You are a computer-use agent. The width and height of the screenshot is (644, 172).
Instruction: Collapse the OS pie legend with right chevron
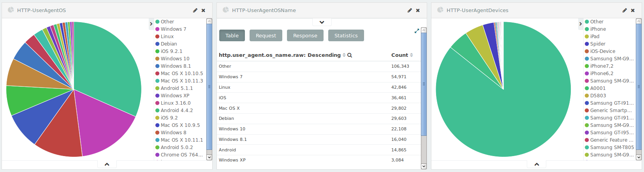pos(151,24)
